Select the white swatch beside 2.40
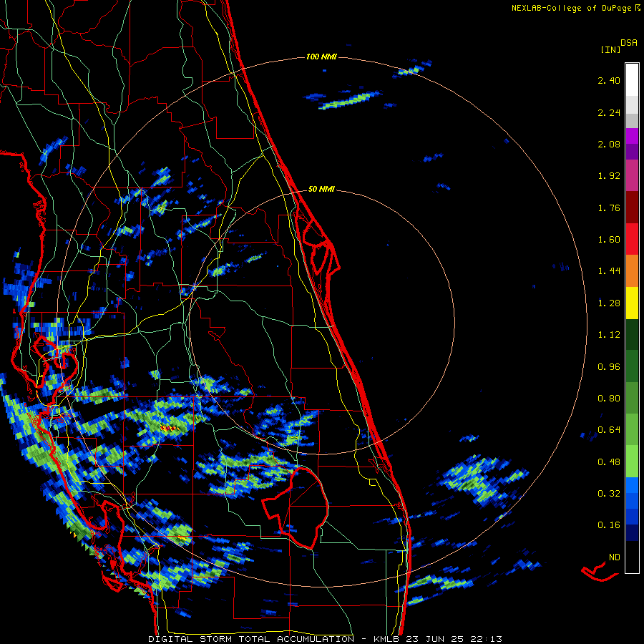This screenshot has height=644, width=644. pos(632,80)
